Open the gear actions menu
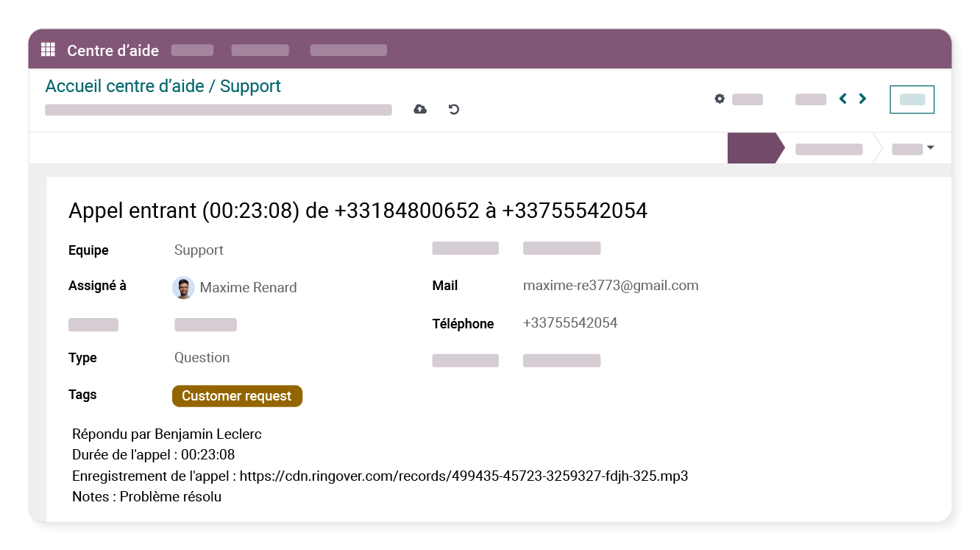980x550 pixels. click(720, 99)
